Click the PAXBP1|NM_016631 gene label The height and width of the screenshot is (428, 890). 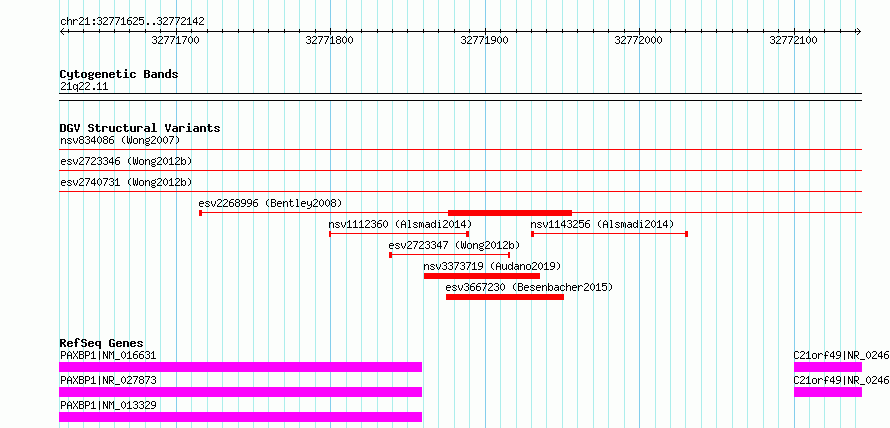[x=108, y=355]
